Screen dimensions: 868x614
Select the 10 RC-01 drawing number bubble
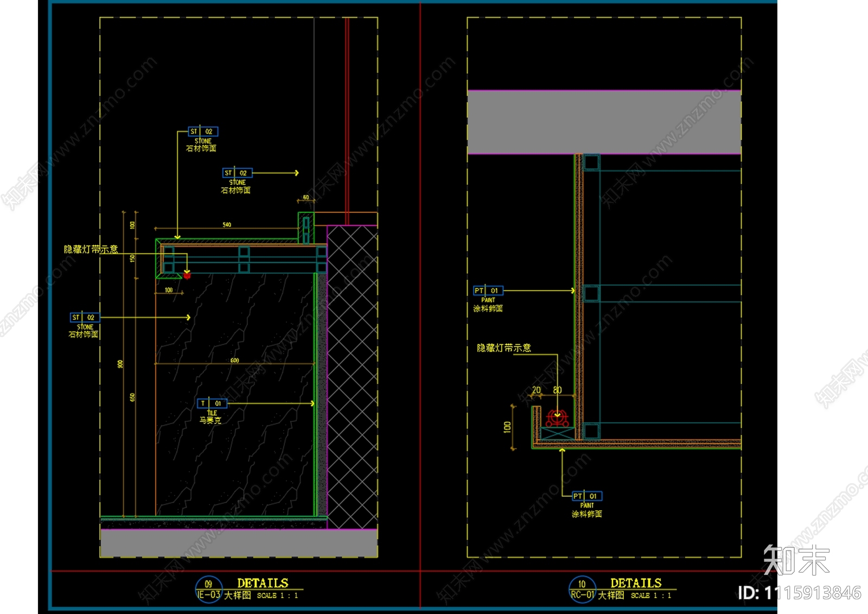(582, 590)
